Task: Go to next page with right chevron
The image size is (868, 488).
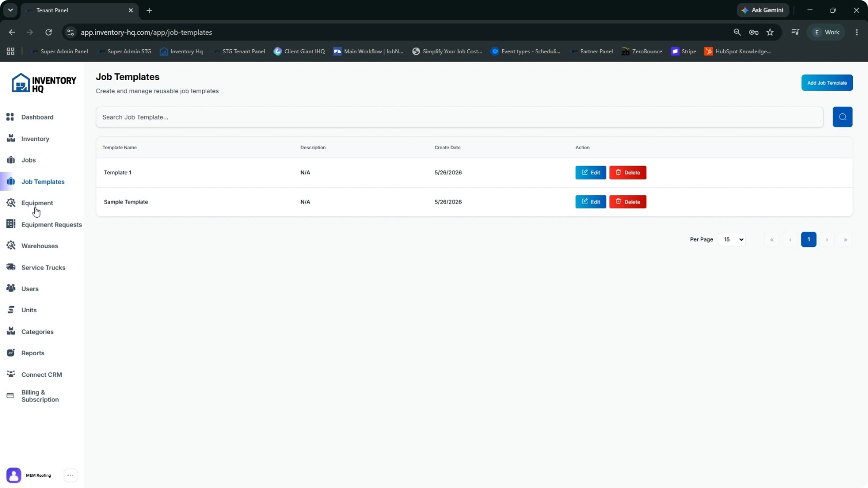Action: [827, 239]
